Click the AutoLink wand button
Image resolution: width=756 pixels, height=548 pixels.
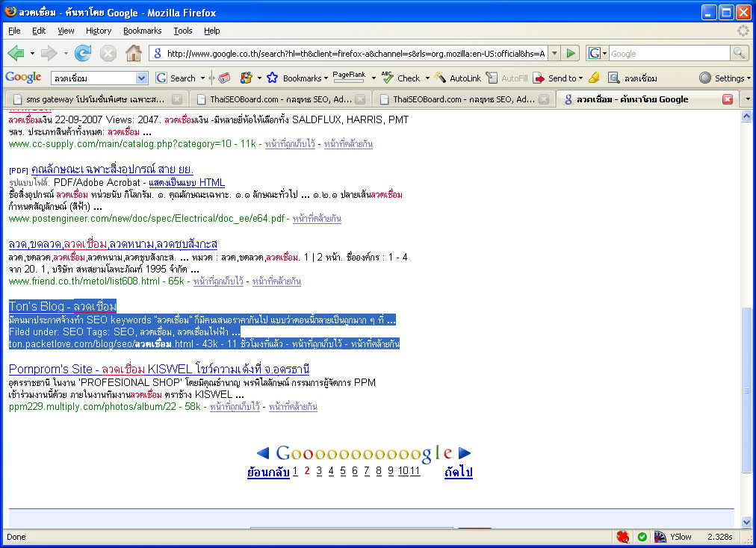pos(458,78)
